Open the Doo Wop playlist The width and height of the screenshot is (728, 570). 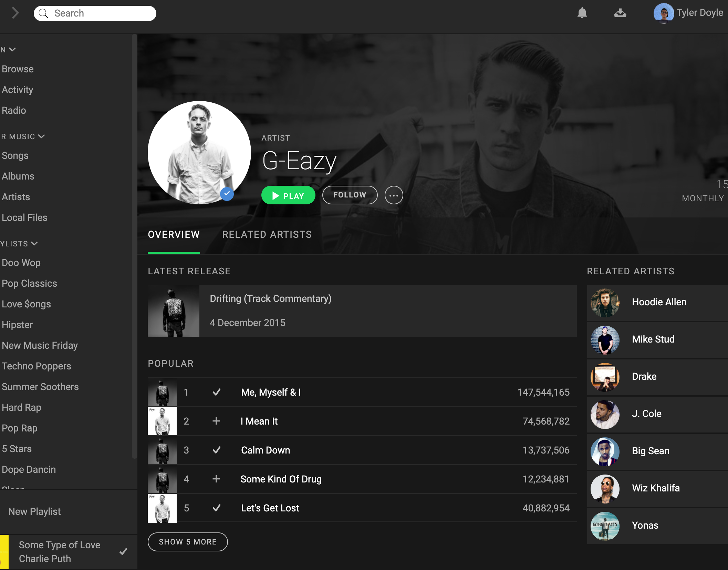(21, 263)
